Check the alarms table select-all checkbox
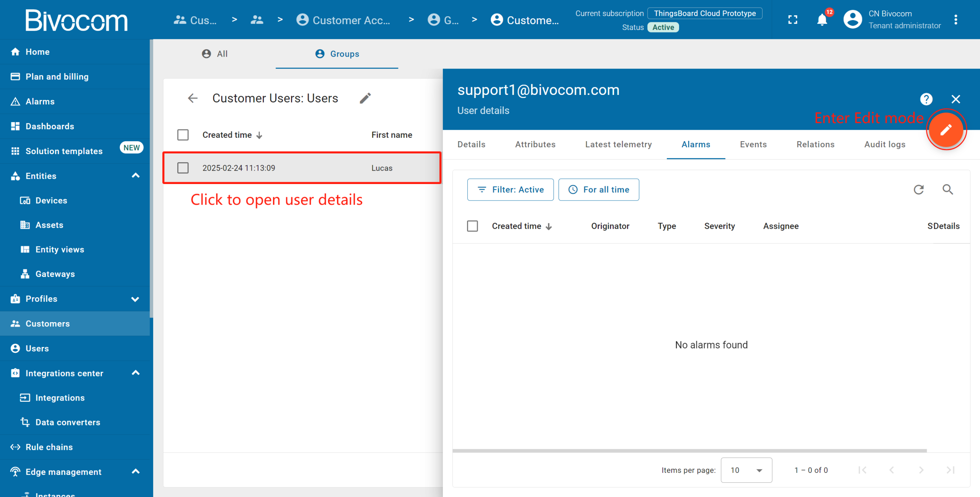The width and height of the screenshot is (980, 497). point(472,226)
